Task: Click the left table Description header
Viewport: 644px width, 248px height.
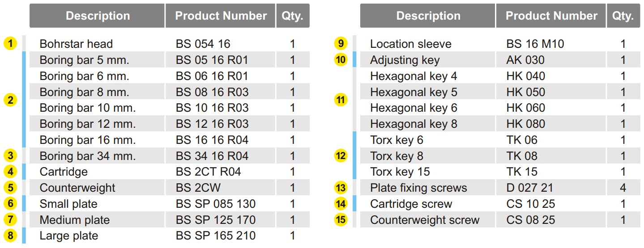Action: pyautogui.click(x=97, y=16)
